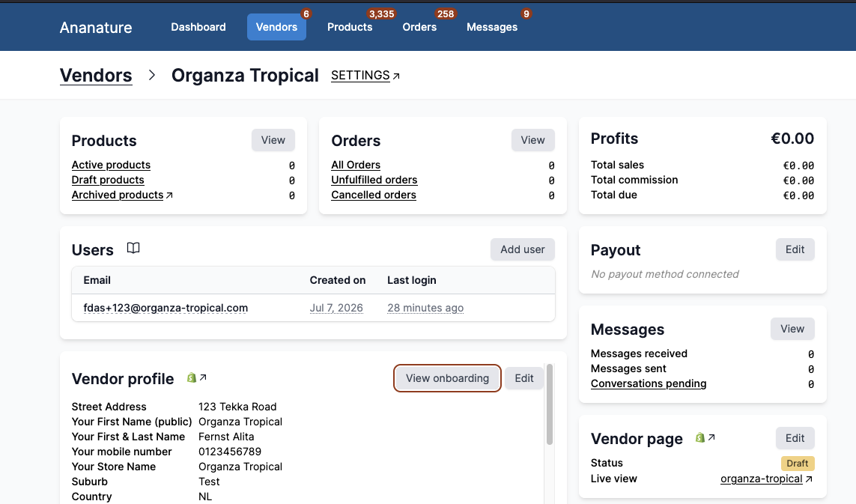856x504 pixels.
Task: Click external arrow after organza-tropical link
Action: (809, 479)
